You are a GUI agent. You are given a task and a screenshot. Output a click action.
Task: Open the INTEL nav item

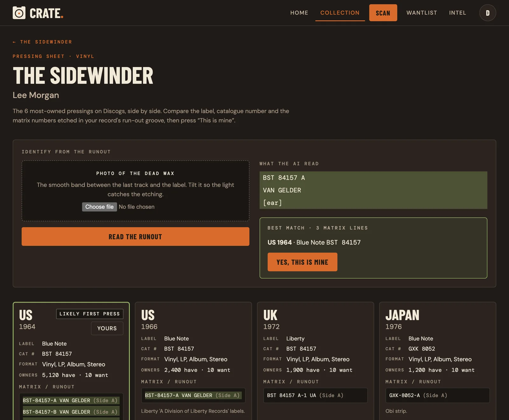click(x=457, y=13)
